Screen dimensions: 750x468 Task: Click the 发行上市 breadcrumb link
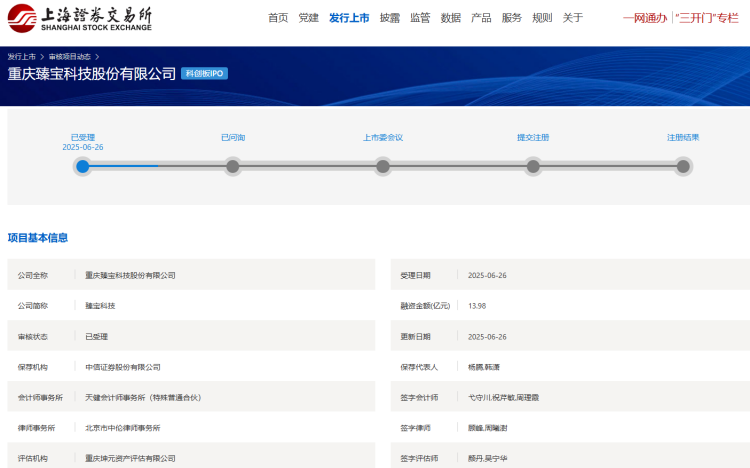[x=22, y=57]
